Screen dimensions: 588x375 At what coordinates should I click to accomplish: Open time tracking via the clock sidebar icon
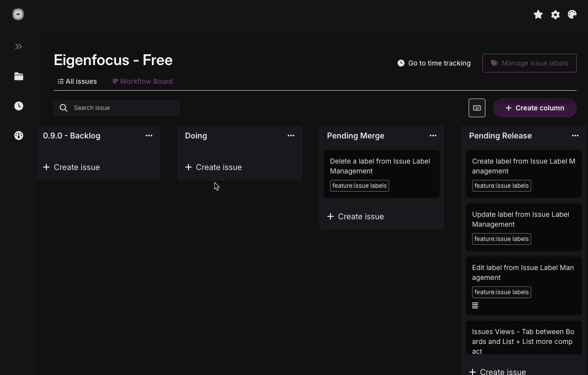point(18,105)
